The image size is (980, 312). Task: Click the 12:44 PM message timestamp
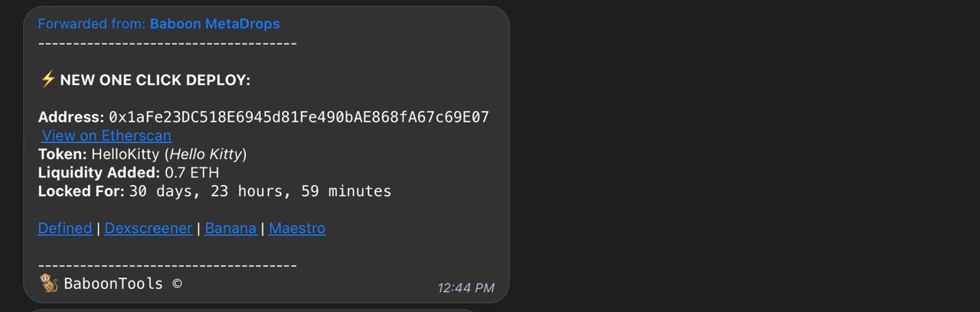coord(465,288)
